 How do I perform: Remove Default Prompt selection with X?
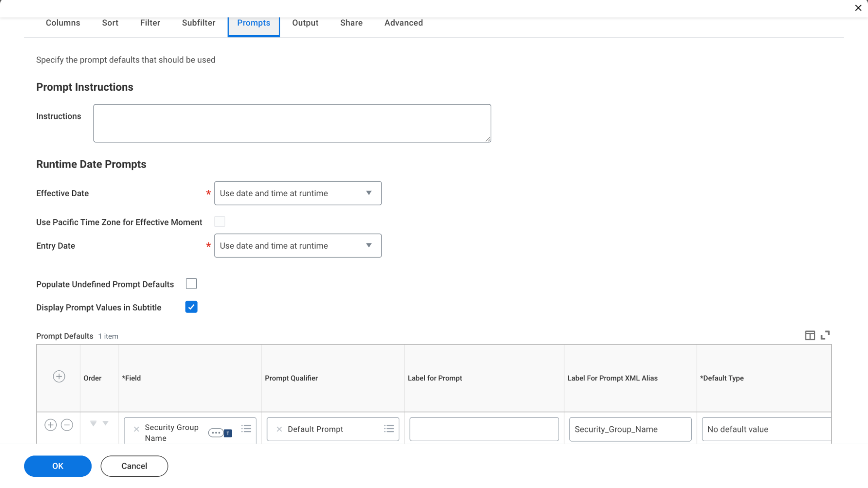coord(279,429)
